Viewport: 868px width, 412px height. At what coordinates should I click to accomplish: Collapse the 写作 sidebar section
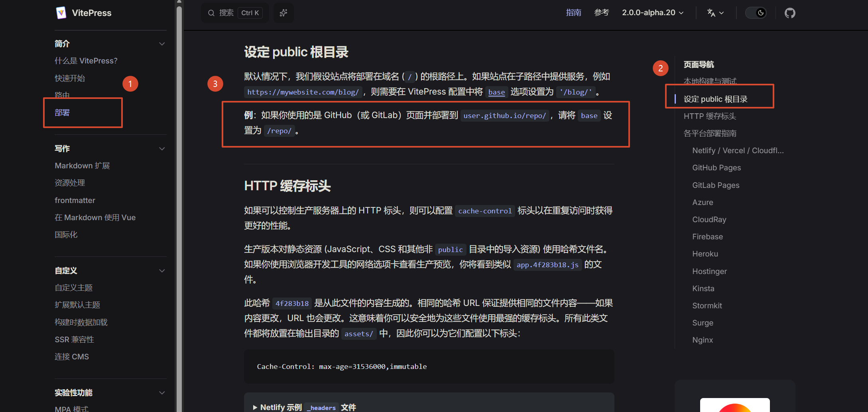[x=162, y=149]
